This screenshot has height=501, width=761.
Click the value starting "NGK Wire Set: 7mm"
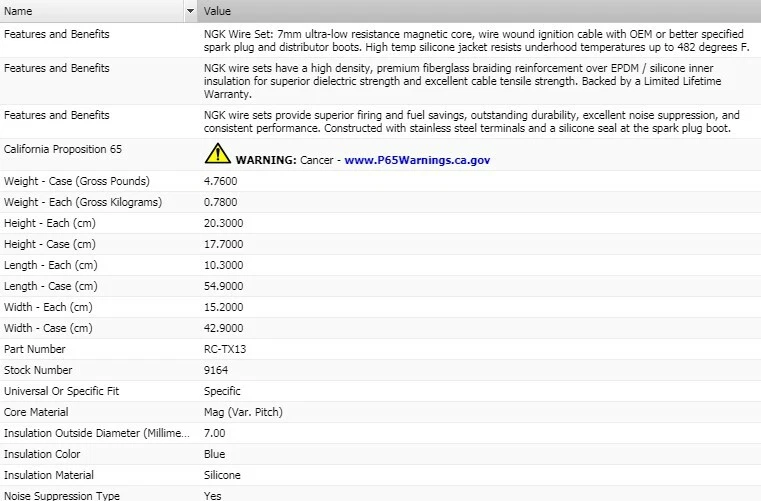[x=477, y=41]
